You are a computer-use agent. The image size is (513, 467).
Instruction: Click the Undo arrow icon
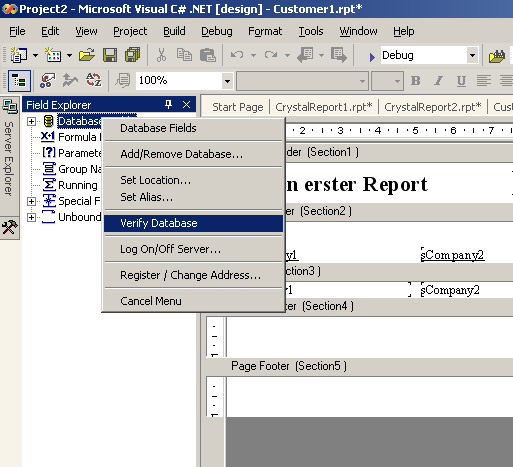click(237, 54)
